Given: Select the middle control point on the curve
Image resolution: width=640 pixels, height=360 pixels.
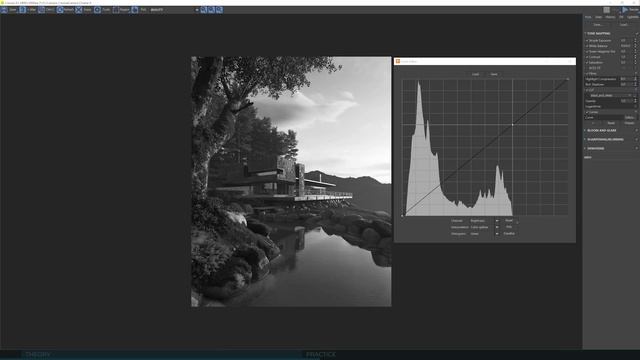Looking at the screenshot, I should click(x=513, y=124).
